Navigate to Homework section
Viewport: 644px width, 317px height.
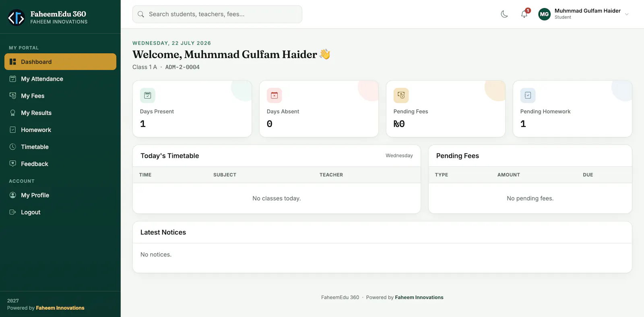point(60,130)
